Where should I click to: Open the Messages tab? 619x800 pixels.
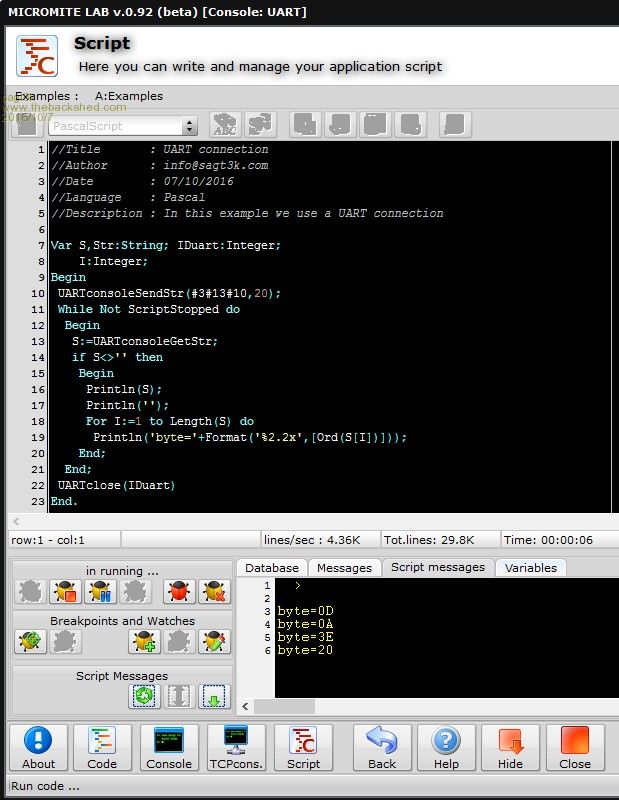pos(344,567)
